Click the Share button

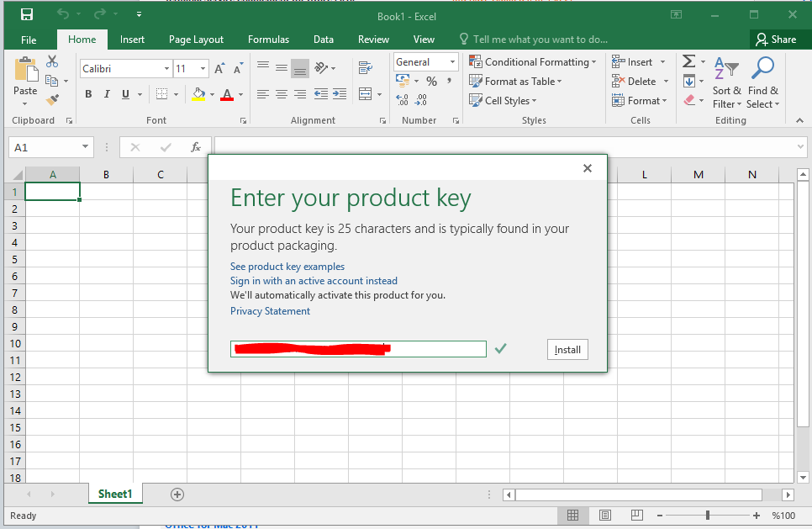point(776,40)
